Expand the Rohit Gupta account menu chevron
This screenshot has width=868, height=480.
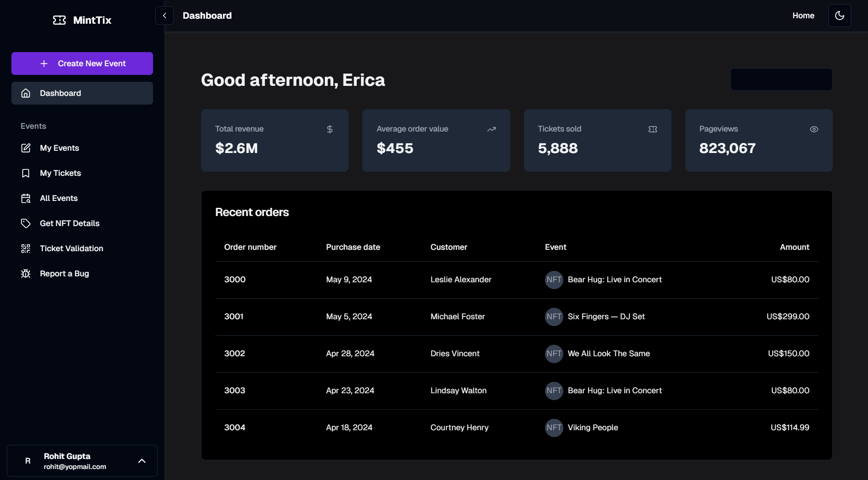coord(142,461)
